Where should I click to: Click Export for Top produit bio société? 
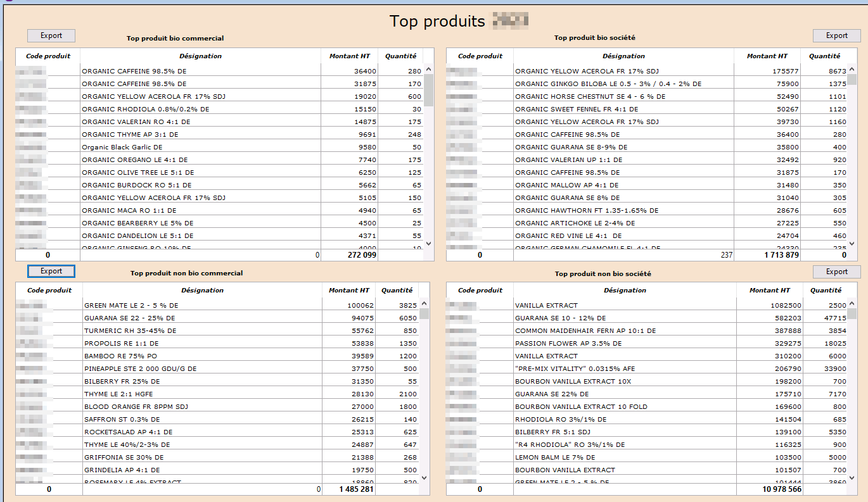(836, 35)
